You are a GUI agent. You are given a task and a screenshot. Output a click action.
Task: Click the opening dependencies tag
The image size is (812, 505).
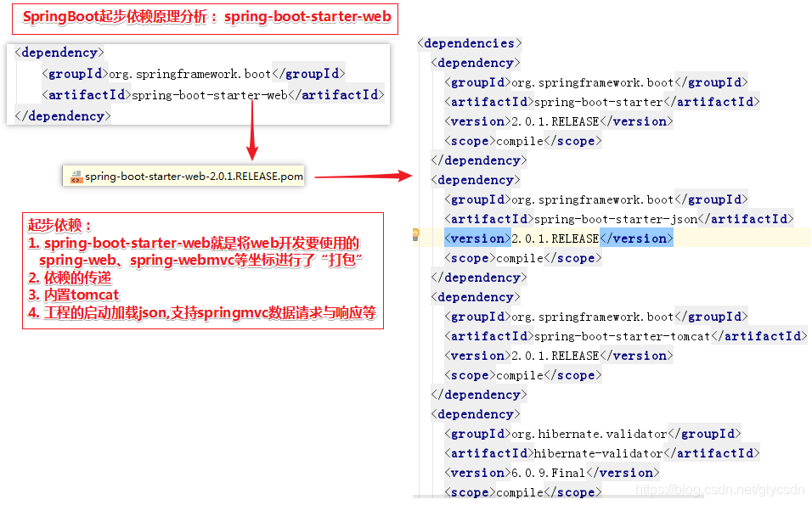(470, 43)
